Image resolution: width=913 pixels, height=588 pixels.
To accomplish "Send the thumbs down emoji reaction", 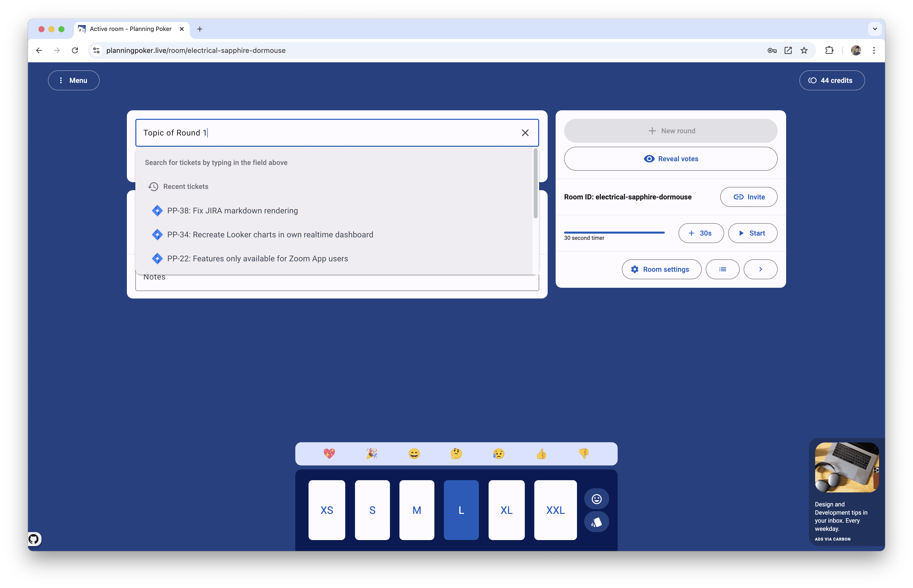I will coord(584,453).
